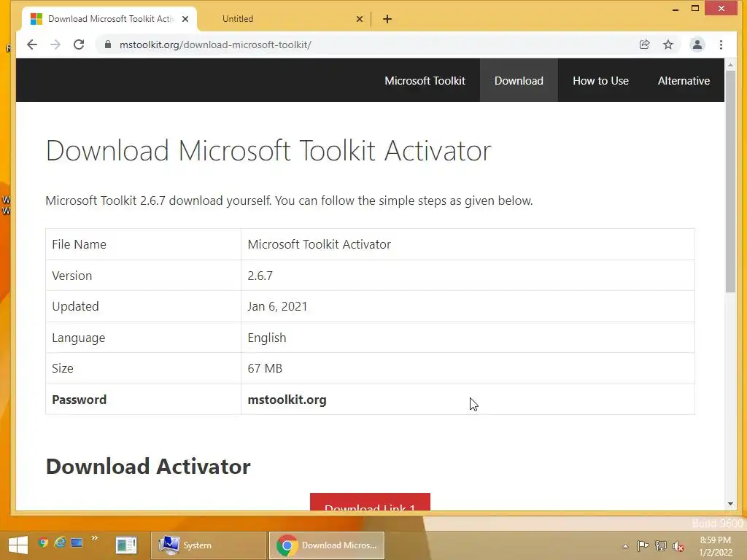Reload the current page
This screenshot has height=560, width=747.
click(79, 44)
